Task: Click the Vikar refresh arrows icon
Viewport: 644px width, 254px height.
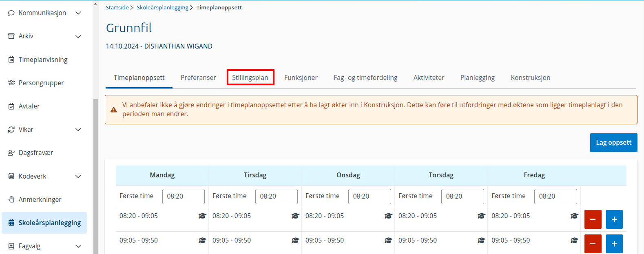Action: (x=11, y=129)
